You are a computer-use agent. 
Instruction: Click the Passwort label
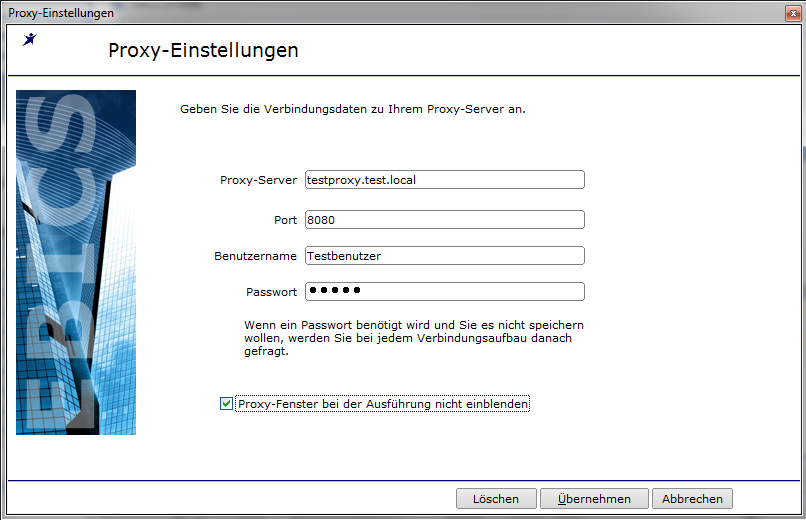click(x=271, y=292)
